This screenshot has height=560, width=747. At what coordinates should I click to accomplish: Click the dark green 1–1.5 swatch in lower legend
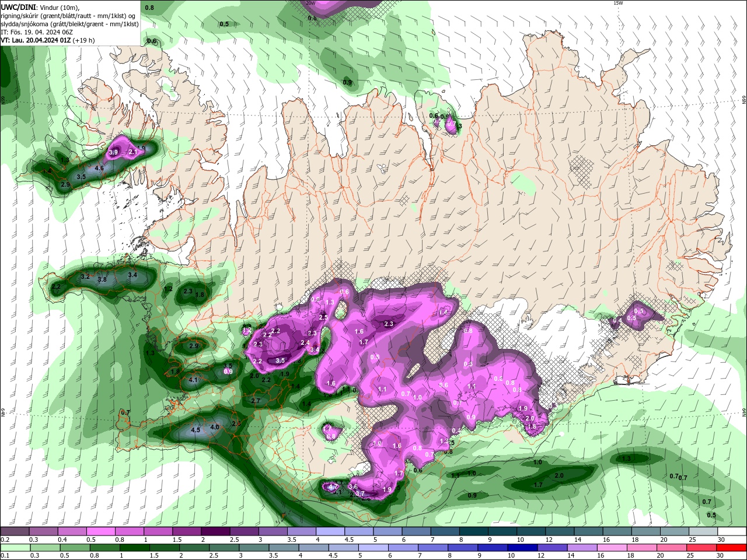tap(135, 548)
